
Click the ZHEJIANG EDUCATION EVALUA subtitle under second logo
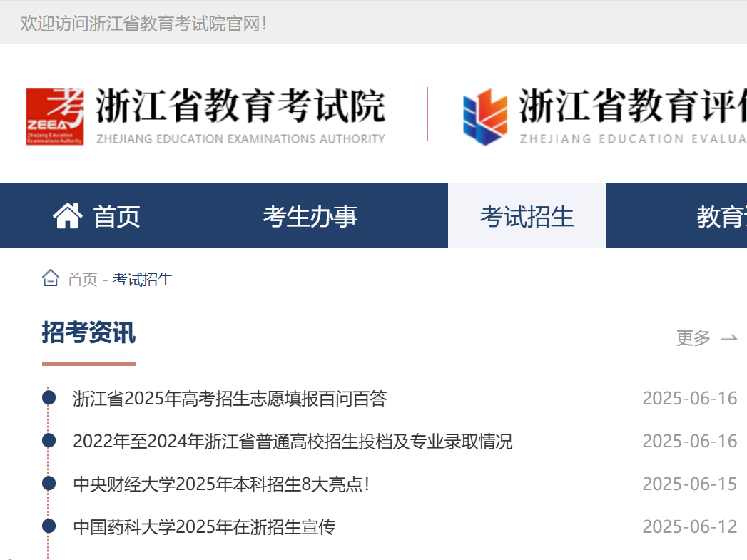pos(633,138)
